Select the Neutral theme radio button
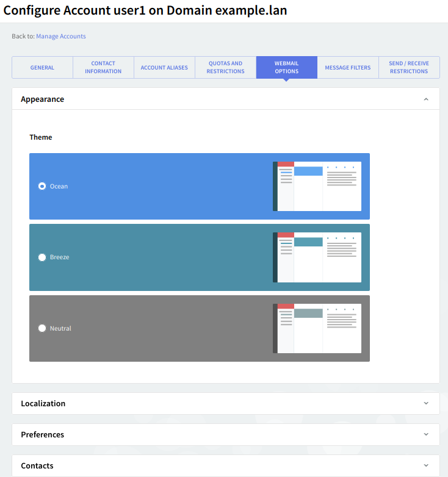 tap(42, 328)
